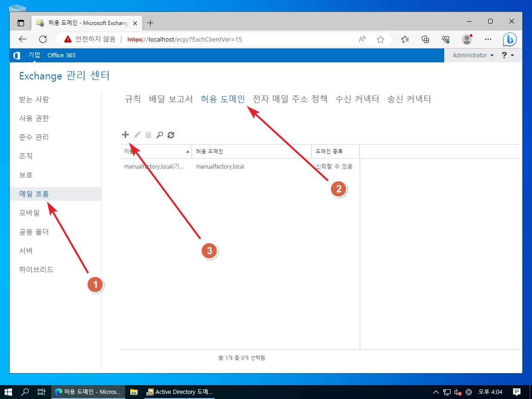
Task: Click the browser address bar URL
Action: pos(185,39)
